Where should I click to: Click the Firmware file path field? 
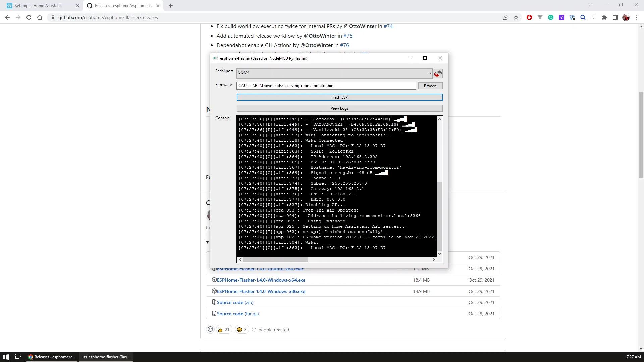pos(326,86)
